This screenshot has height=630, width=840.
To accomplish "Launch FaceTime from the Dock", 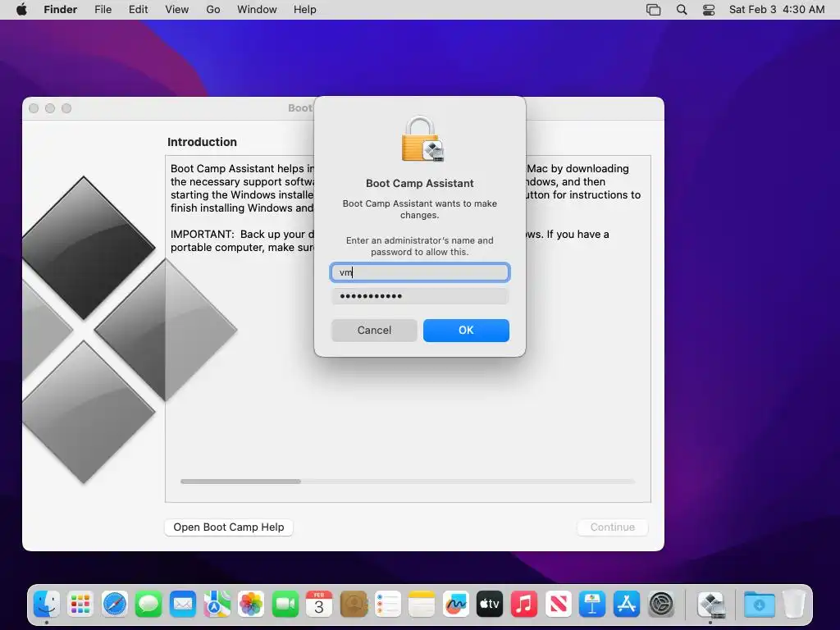I will (285, 605).
